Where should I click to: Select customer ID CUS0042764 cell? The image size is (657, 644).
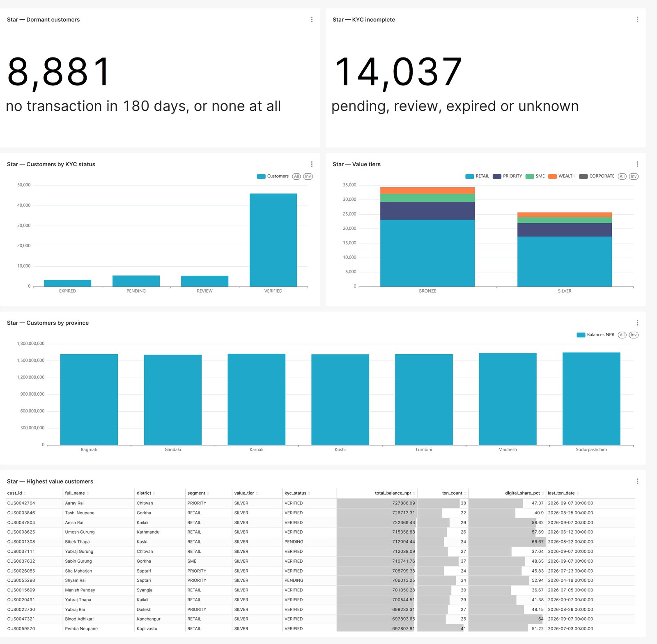click(x=21, y=503)
